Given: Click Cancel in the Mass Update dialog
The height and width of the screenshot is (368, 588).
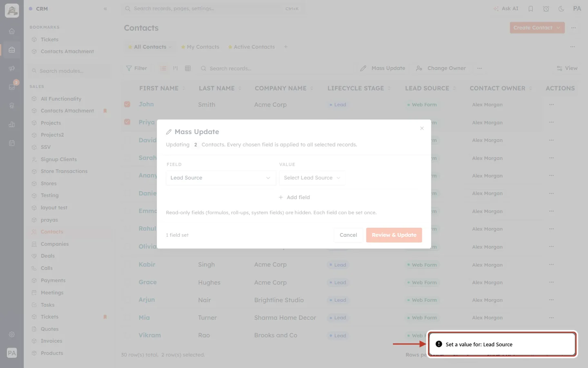Looking at the screenshot, I should point(348,235).
